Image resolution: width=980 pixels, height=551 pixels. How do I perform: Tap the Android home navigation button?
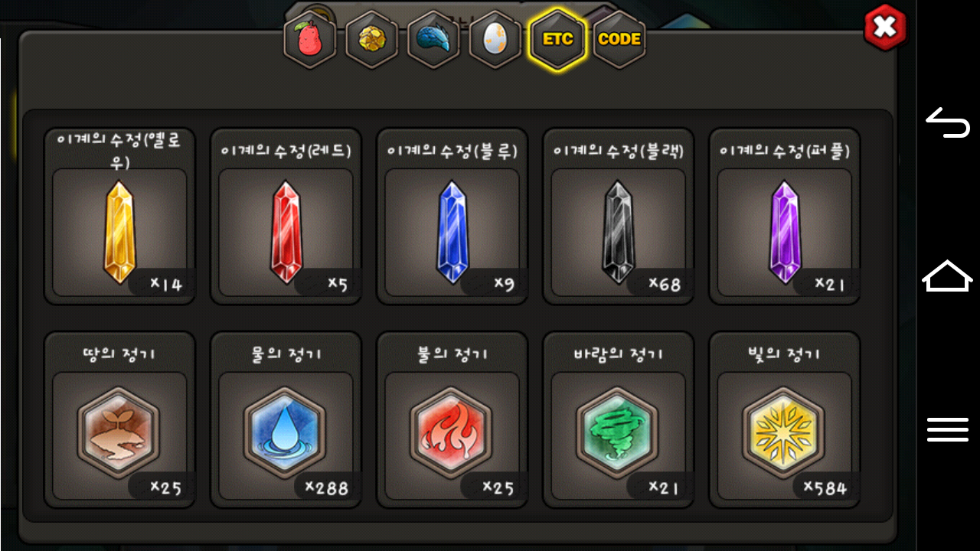point(948,275)
